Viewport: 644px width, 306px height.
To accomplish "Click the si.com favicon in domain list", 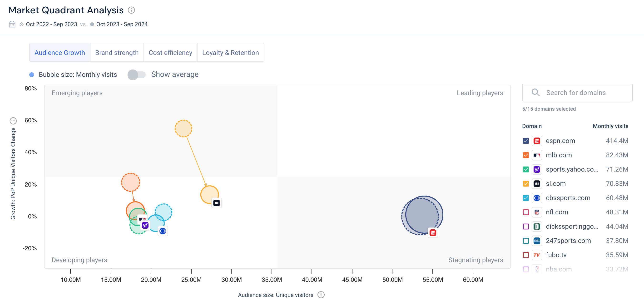I will [536, 183].
